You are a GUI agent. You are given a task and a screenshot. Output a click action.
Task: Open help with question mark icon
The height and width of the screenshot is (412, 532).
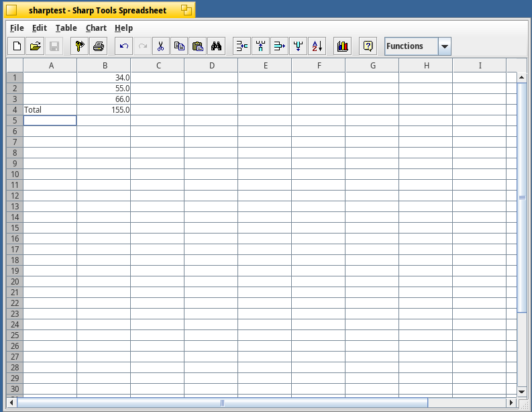[368, 46]
